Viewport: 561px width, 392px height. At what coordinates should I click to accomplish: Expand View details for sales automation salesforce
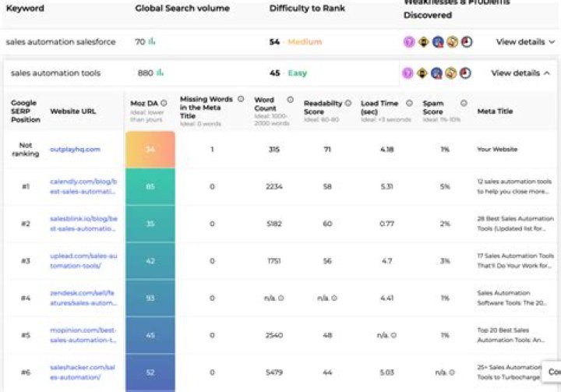coord(525,42)
